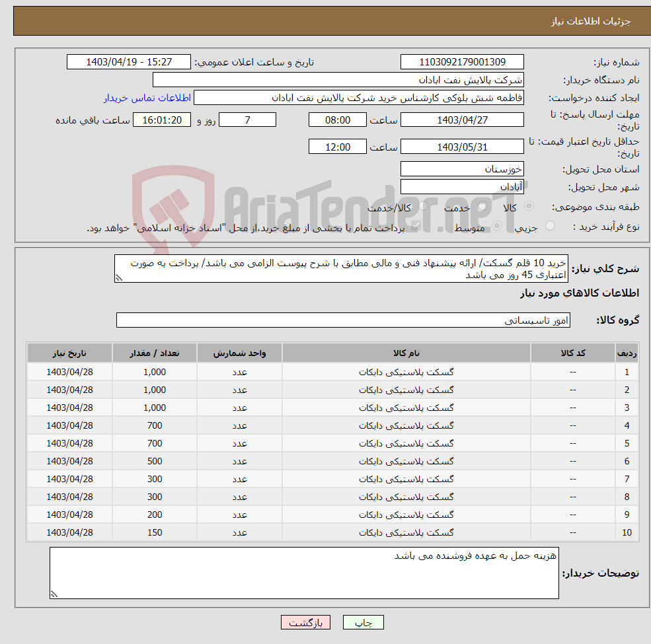The height and width of the screenshot is (644, 651).
Task: Select the کالا/خدمت radio button
Action: point(423,206)
